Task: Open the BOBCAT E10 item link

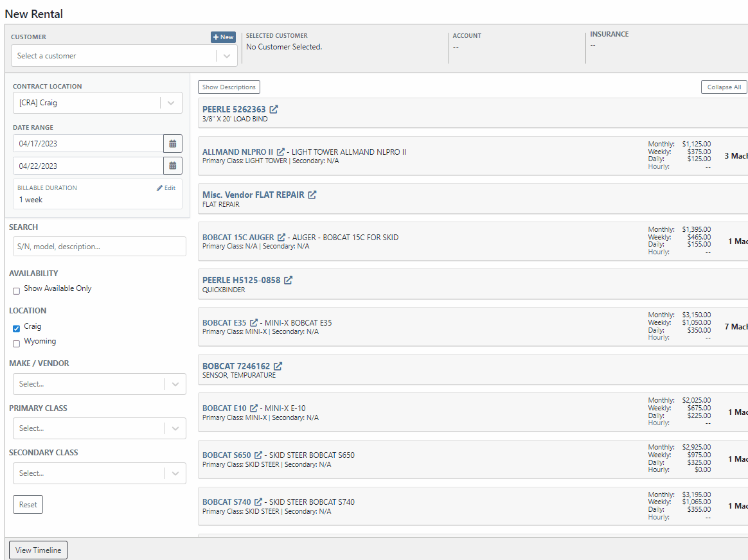Action: [x=224, y=408]
